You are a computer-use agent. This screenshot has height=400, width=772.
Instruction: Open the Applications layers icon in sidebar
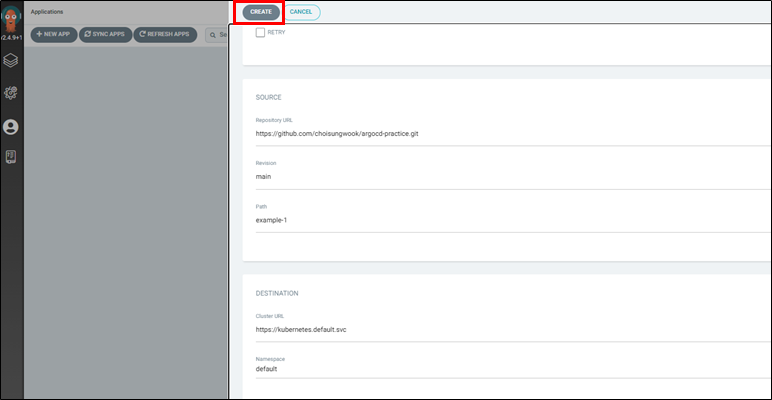pos(10,60)
